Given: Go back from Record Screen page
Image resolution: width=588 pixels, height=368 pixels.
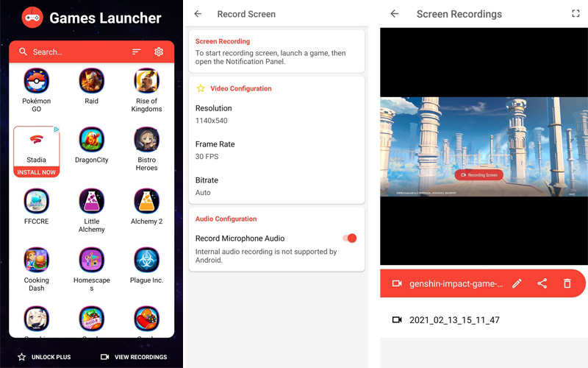Looking at the screenshot, I should click(x=198, y=14).
